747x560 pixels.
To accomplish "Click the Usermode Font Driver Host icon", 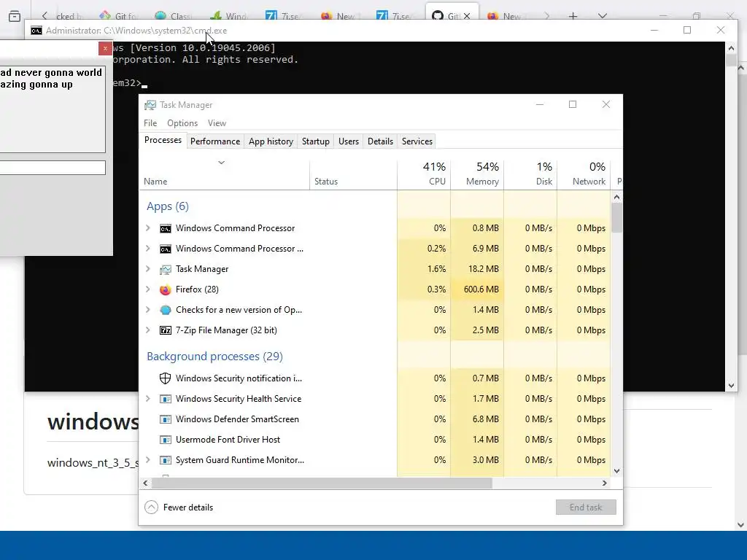I will [x=166, y=440].
